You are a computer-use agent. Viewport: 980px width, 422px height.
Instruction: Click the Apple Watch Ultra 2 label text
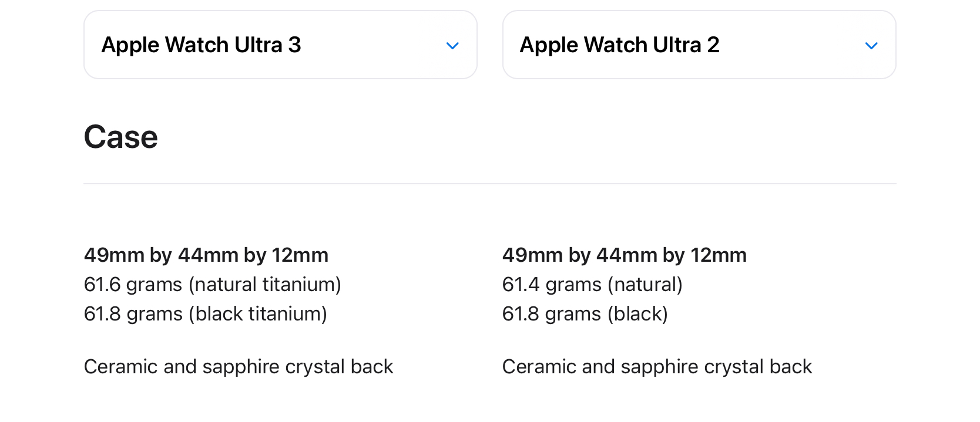pyautogui.click(x=620, y=45)
